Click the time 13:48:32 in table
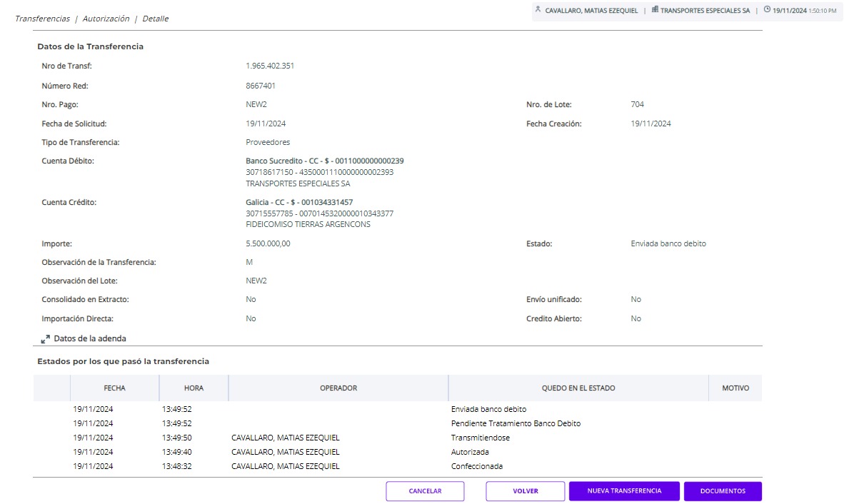 [176, 466]
